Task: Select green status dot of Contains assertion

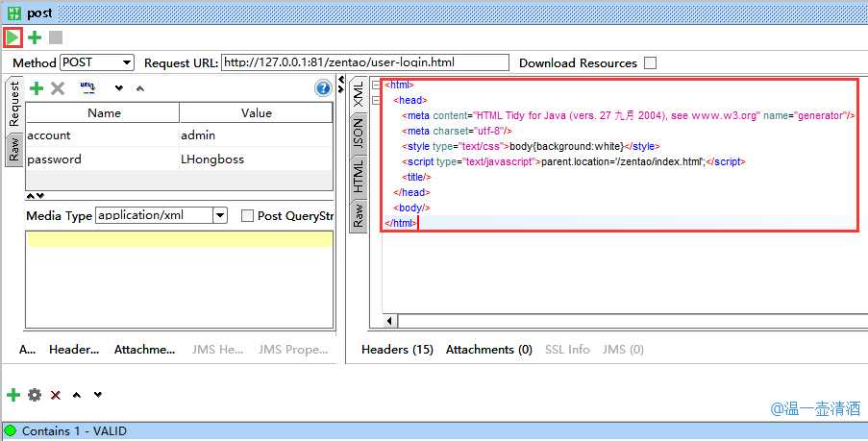Action: [10, 430]
